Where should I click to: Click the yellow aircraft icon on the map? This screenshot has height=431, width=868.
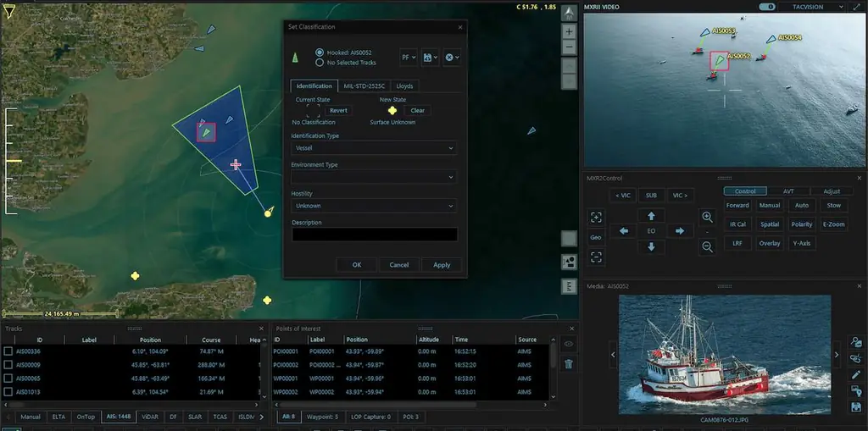click(269, 212)
